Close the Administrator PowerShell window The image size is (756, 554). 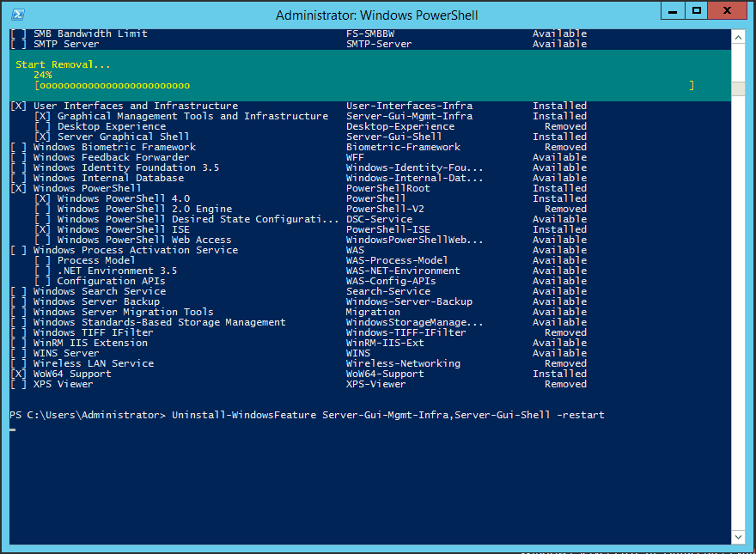pyautogui.click(x=728, y=10)
